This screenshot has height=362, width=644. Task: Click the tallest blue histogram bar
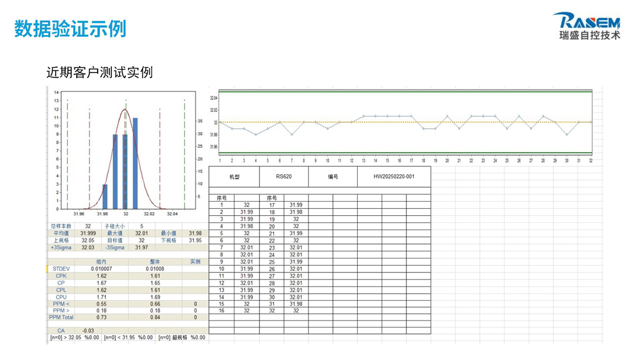coord(135,163)
